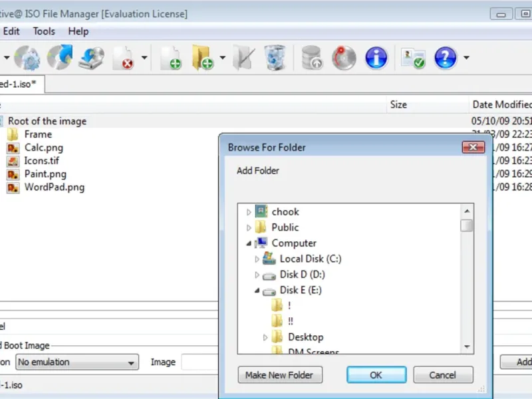
Task: Open dropdown arrow beside add folder icon
Action: coord(223,58)
